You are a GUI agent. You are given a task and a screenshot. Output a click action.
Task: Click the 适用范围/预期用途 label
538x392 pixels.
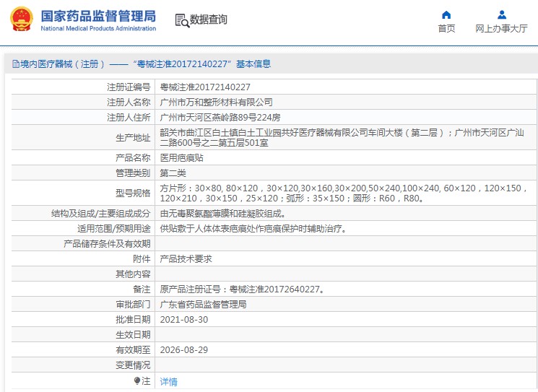click(x=114, y=228)
